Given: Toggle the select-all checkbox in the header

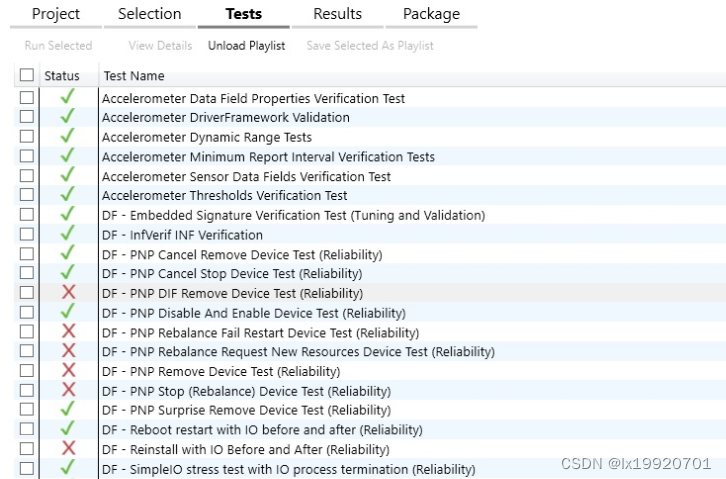Looking at the screenshot, I should (27, 75).
